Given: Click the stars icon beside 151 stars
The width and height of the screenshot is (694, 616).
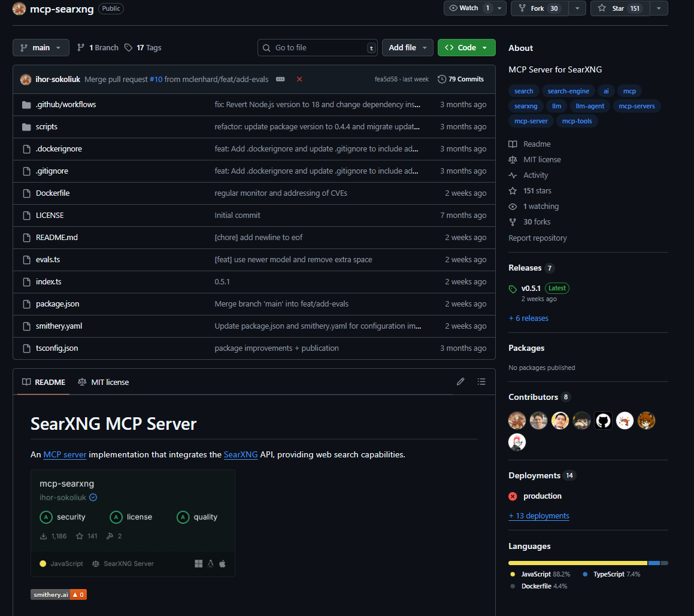Looking at the screenshot, I should [513, 191].
